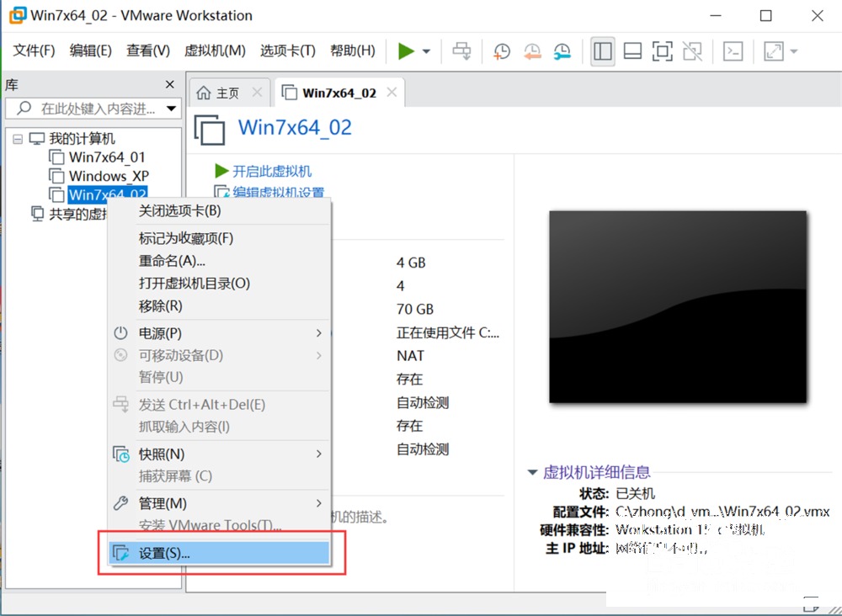This screenshot has width=842, height=616.
Task: Click the black VM screen thumbnail
Action: [x=678, y=306]
